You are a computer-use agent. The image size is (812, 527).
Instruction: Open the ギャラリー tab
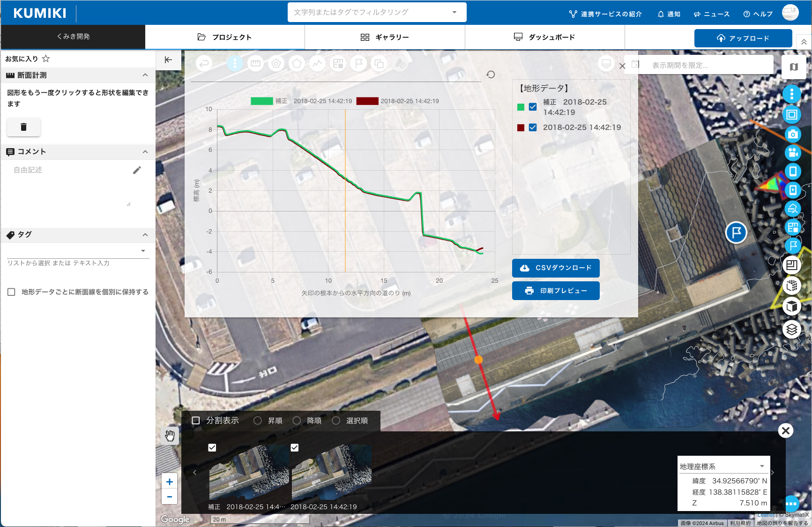385,37
